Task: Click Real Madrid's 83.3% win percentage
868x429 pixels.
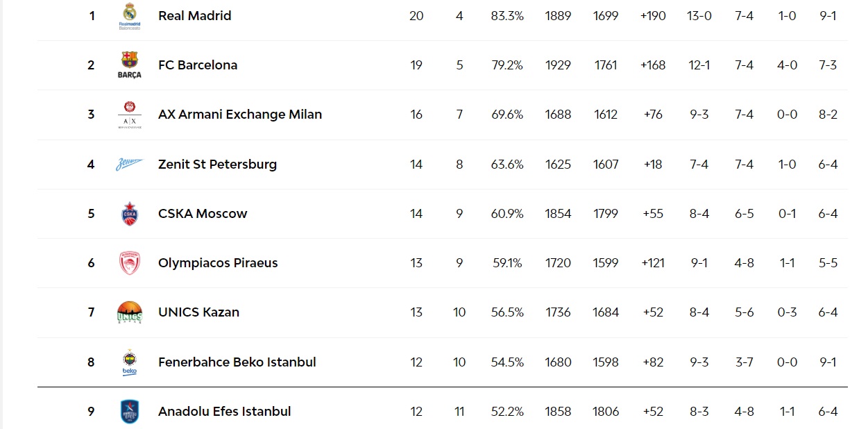Action: tap(507, 16)
